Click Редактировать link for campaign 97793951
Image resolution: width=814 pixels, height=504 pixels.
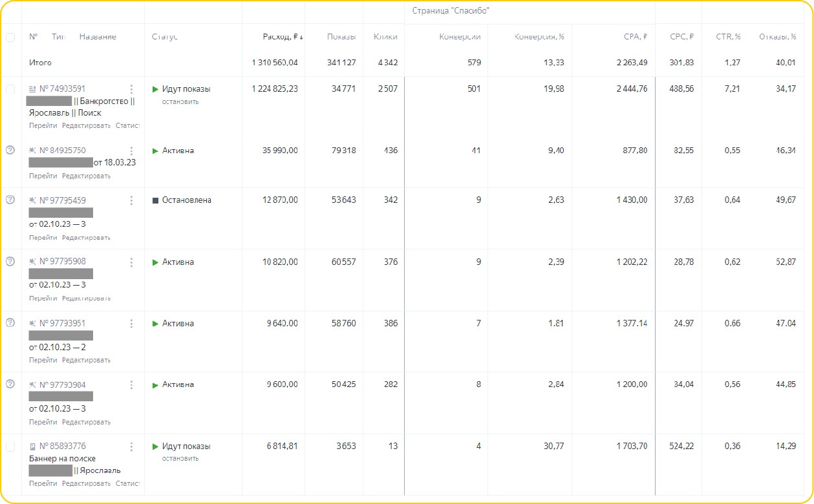tap(87, 360)
